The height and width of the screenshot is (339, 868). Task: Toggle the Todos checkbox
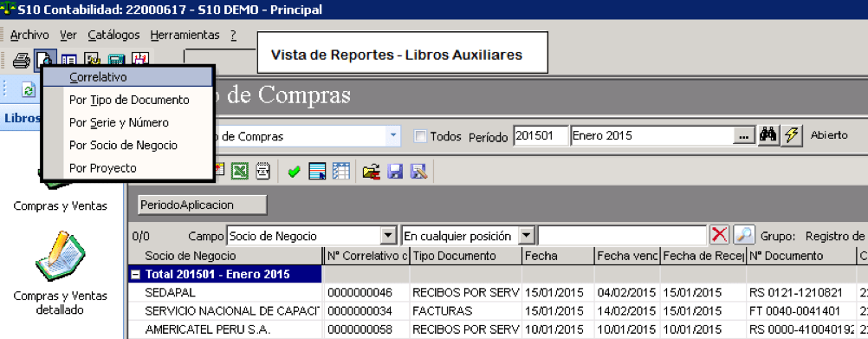pyautogui.click(x=421, y=136)
